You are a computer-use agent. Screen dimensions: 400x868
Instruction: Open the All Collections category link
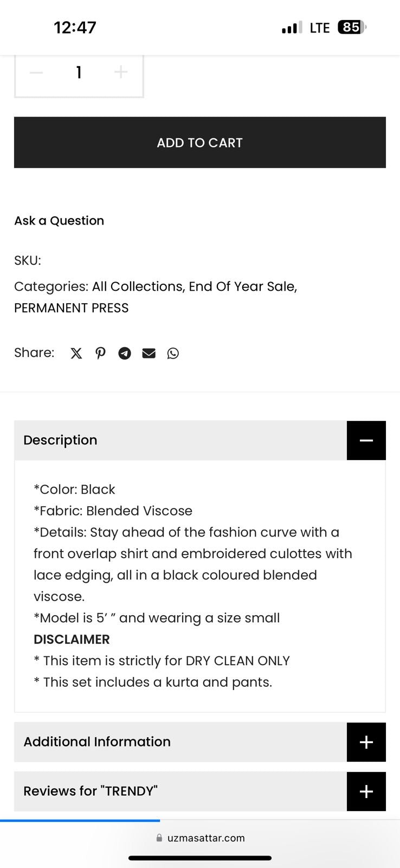tap(138, 286)
